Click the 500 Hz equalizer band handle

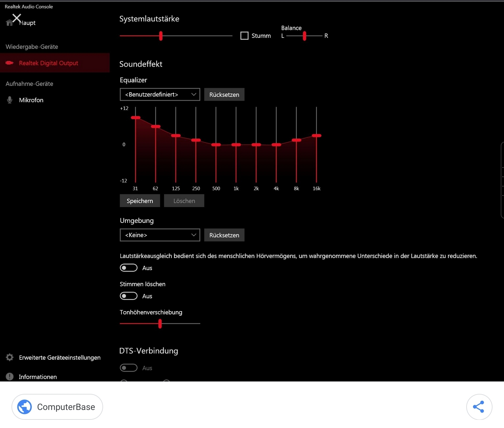[216, 145]
